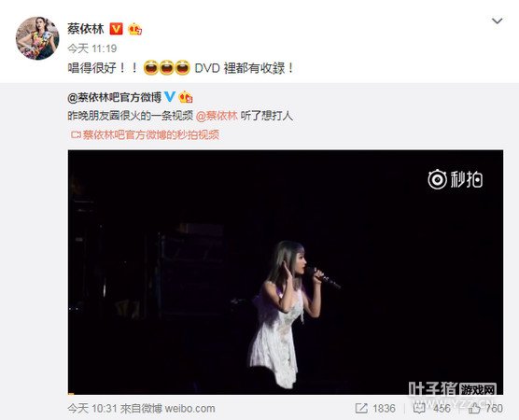Click the 秒拍 logo on the video

(456, 179)
